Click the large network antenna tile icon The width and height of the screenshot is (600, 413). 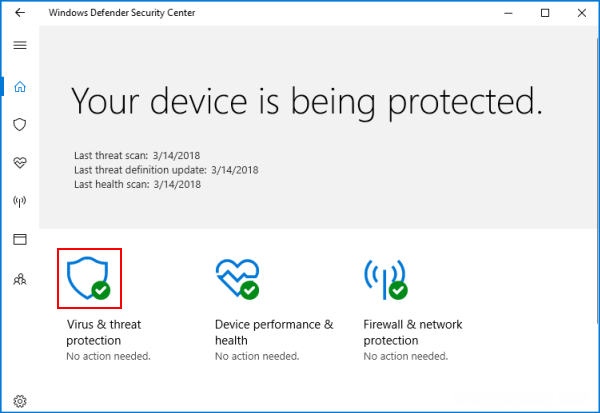(385, 279)
